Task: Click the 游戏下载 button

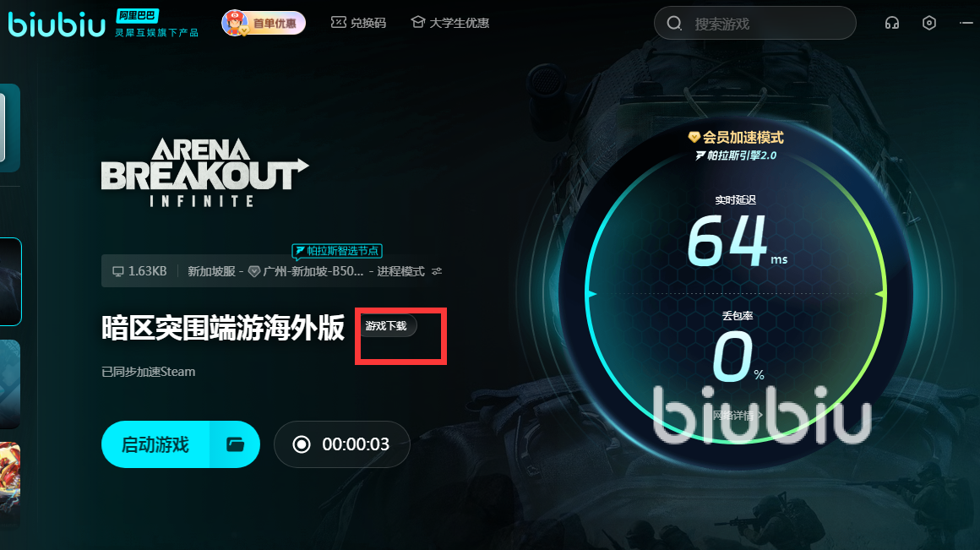Action: [x=385, y=325]
